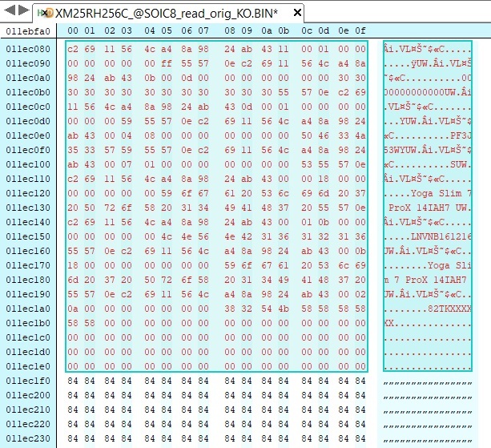491x448 pixels.
Task: Click the right tab-scroll arrow
Action: pyautogui.click(x=24, y=10)
